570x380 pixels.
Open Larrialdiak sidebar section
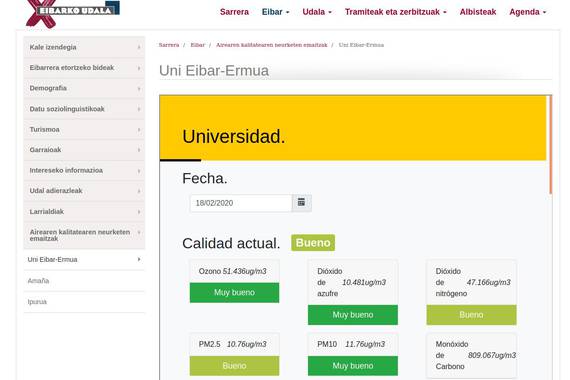pos(84,211)
